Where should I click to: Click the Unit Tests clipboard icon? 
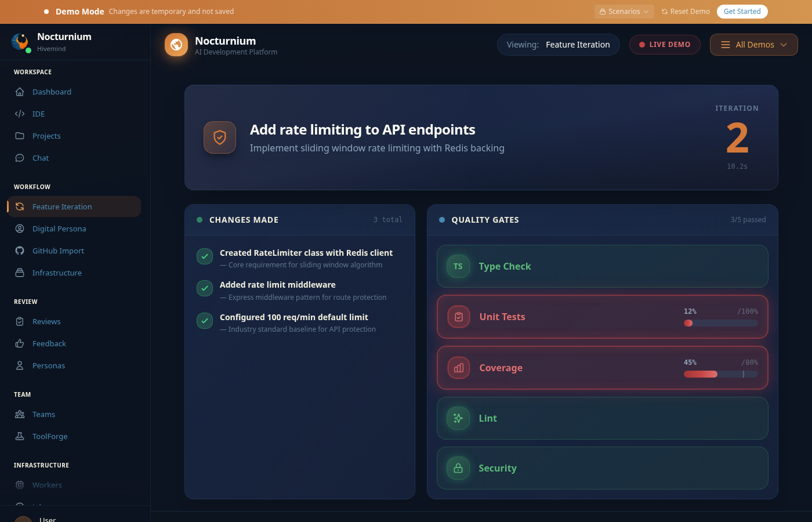tap(459, 317)
